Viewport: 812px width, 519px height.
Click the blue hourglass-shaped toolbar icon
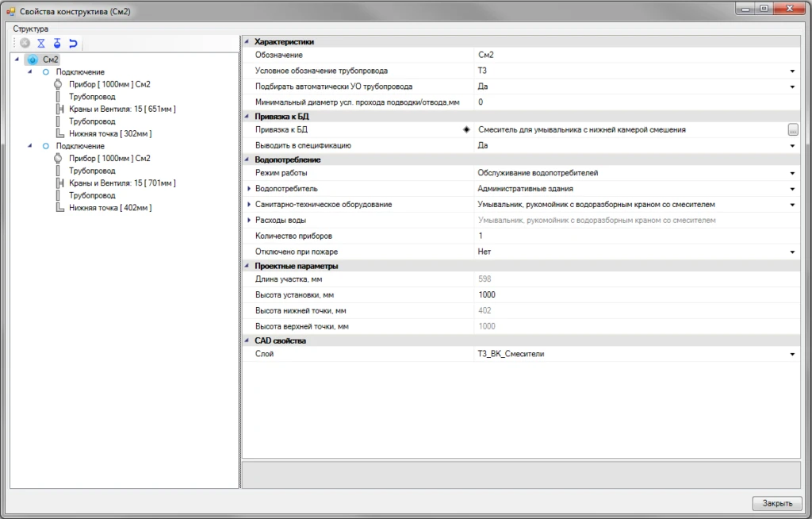(41, 44)
